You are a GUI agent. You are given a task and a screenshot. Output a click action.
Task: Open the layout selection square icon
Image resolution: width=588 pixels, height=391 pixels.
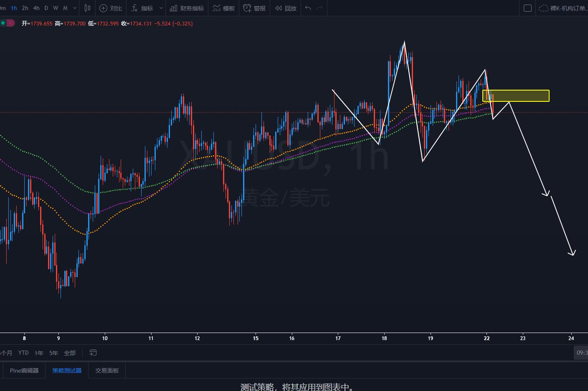[527, 8]
